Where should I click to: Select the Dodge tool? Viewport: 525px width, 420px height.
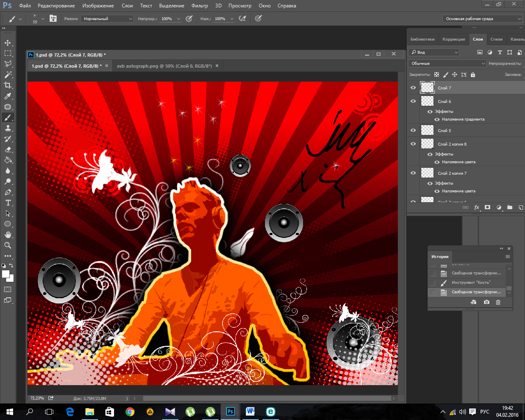click(8, 181)
